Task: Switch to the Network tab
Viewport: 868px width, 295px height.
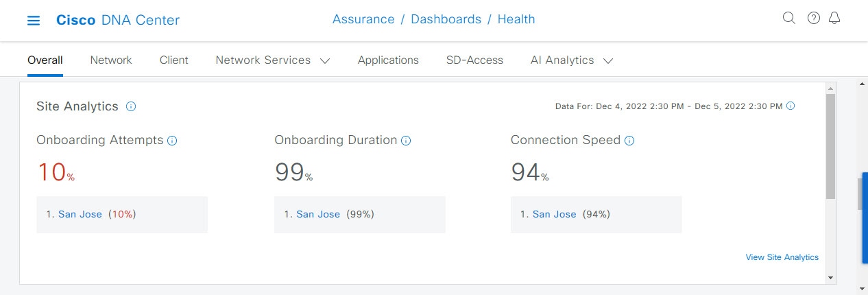Action: [x=111, y=60]
